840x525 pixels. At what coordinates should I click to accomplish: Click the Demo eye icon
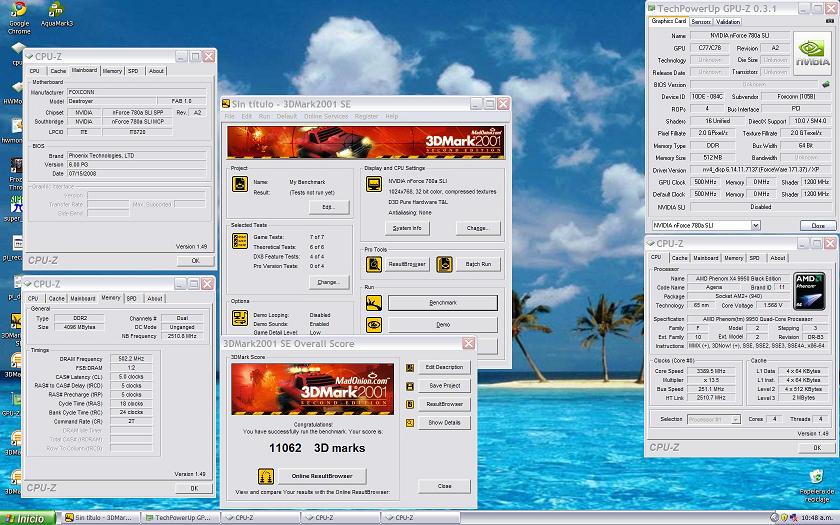pyautogui.click(x=373, y=325)
